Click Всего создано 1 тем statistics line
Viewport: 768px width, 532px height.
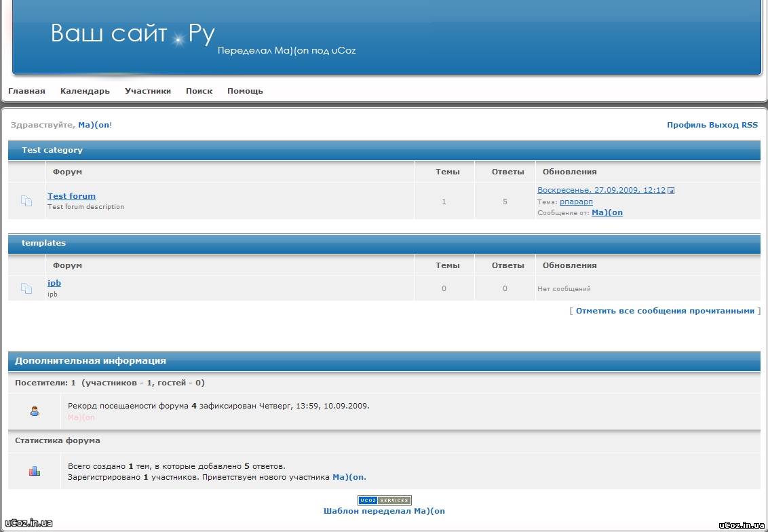click(x=177, y=466)
